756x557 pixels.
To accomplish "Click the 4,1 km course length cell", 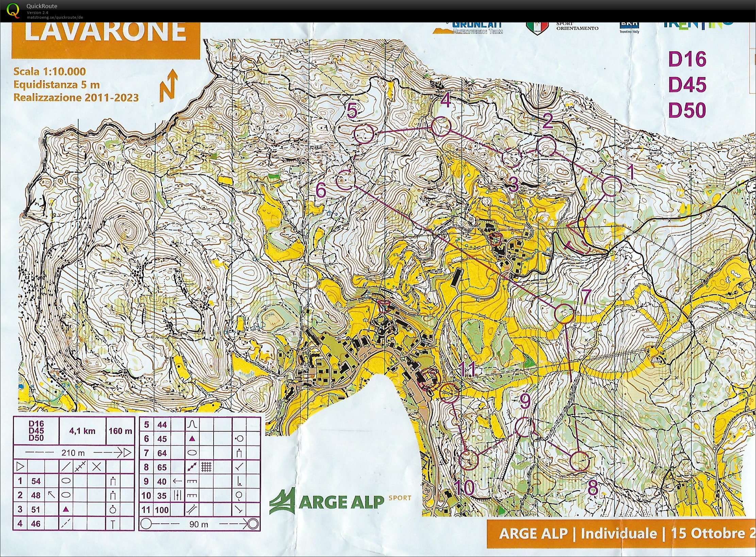I will [82, 431].
